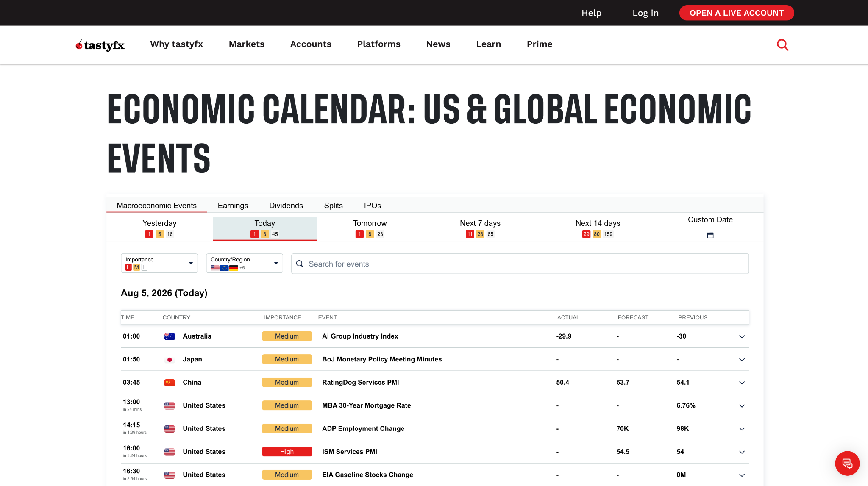
Task: Click the Search for events field
Action: [520, 264]
